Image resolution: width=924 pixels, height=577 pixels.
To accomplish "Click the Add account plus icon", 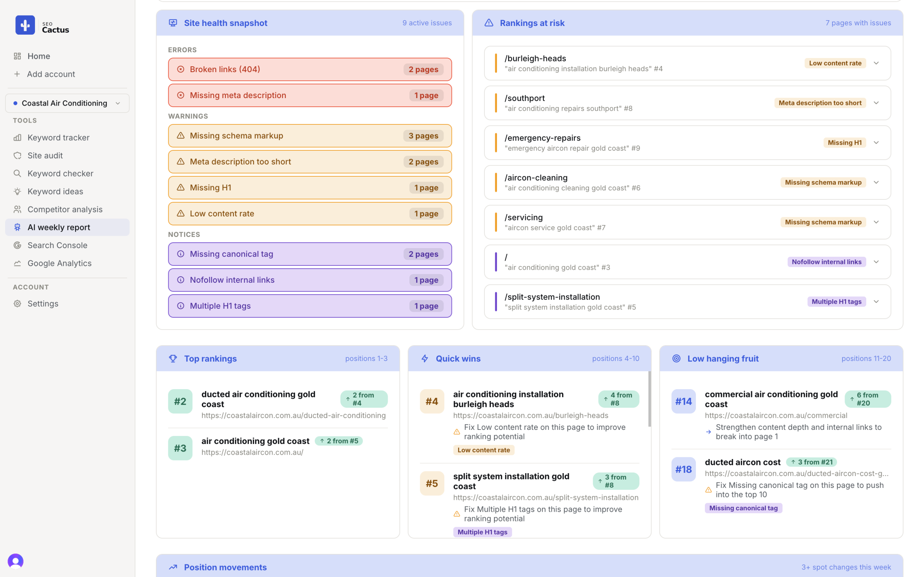I will tap(17, 74).
